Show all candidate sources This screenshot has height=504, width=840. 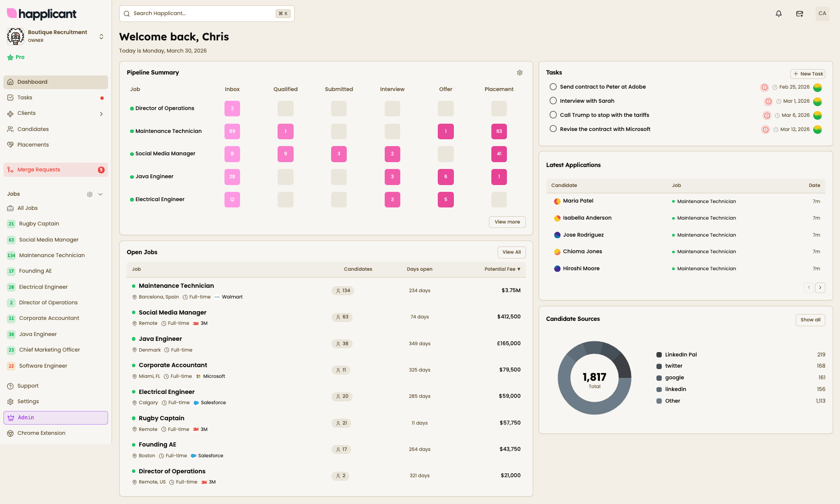point(810,320)
